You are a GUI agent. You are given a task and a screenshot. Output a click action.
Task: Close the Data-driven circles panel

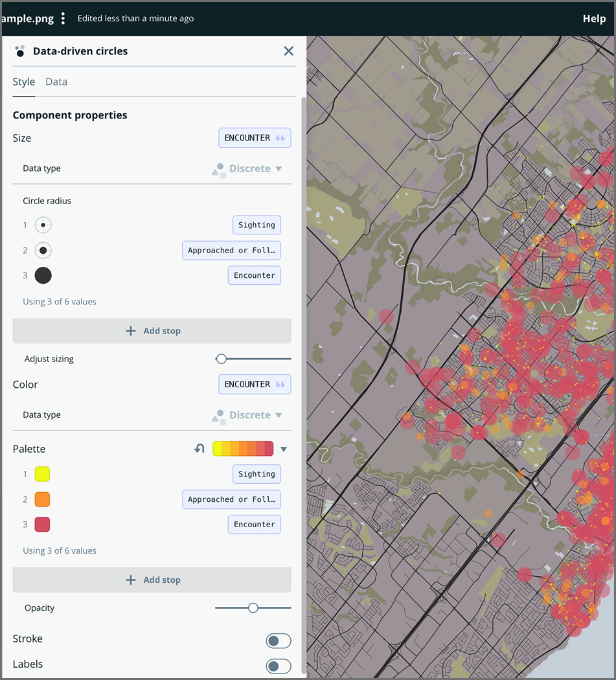click(x=288, y=51)
